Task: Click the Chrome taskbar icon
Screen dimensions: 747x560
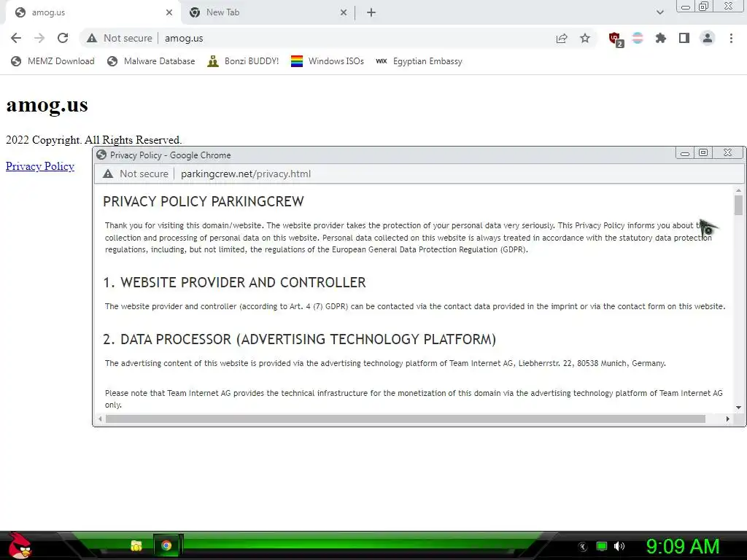Action: [x=166, y=545]
